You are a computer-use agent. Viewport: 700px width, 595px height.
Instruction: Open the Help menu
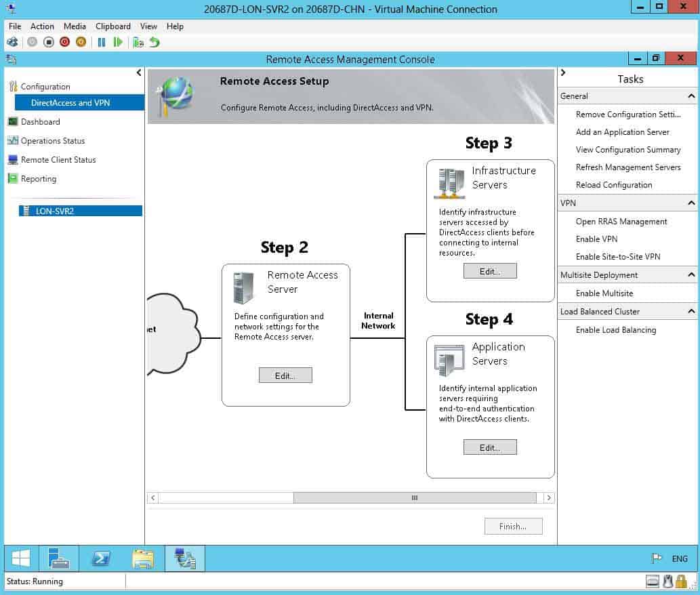175,26
